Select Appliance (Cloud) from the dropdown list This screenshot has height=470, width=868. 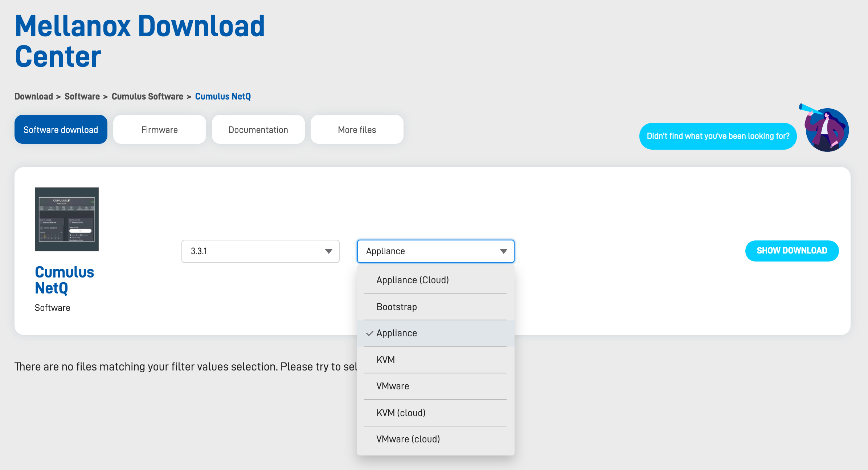[413, 280]
